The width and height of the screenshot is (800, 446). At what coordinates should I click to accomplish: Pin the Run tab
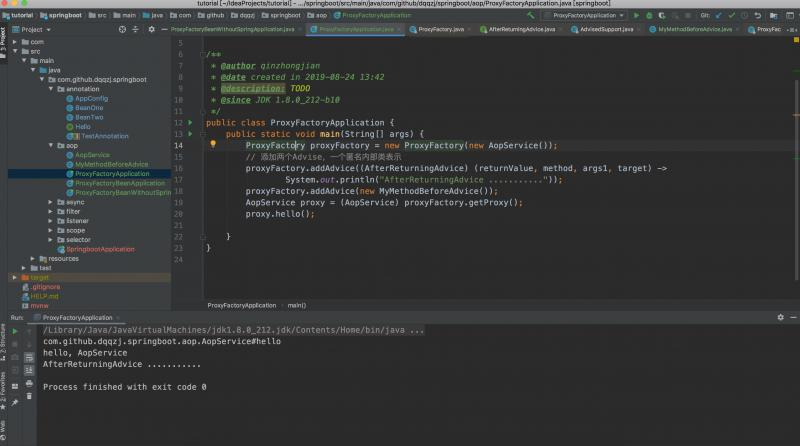tap(15, 403)
